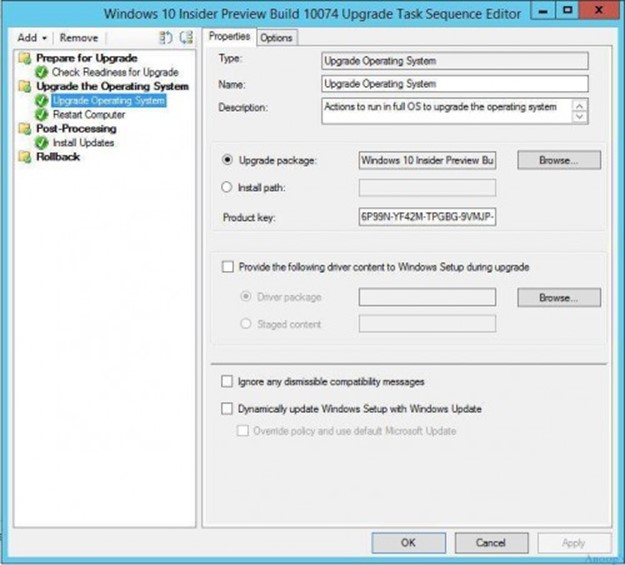Select the Install Updates step

tap(84, 143)
